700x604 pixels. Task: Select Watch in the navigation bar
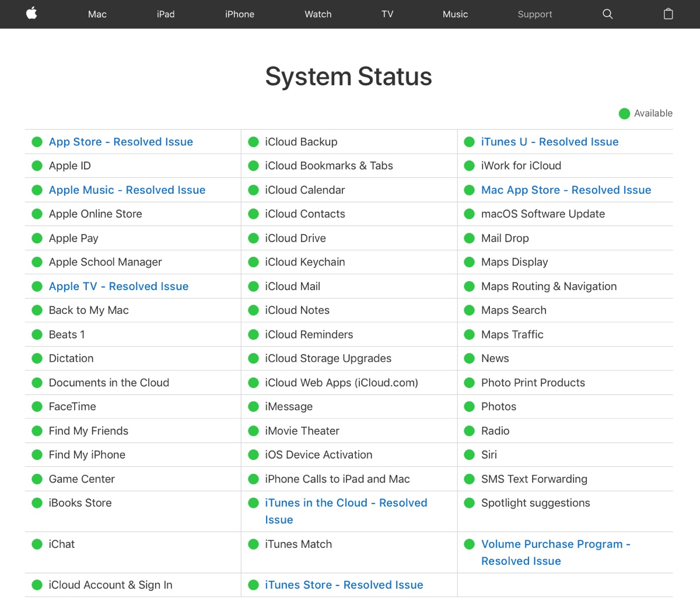[318, 14]
